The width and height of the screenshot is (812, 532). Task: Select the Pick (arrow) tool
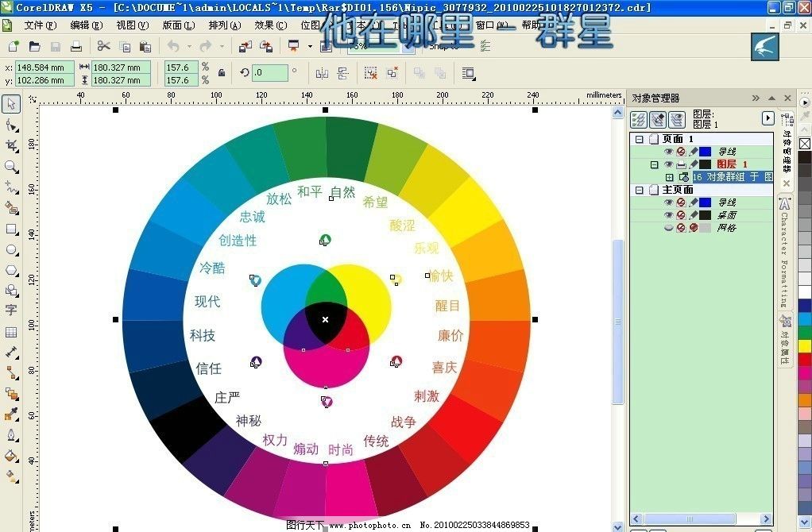tap(11, 104)
